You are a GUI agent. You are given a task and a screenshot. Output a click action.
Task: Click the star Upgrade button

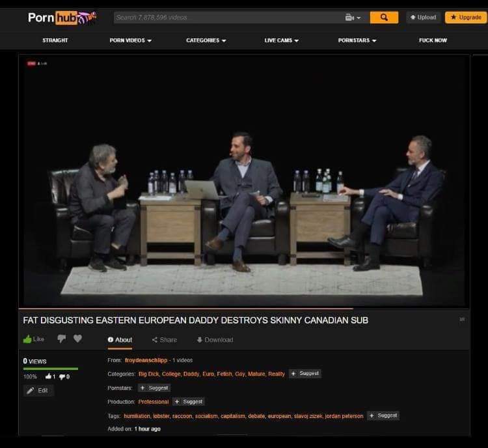[466, 18]
